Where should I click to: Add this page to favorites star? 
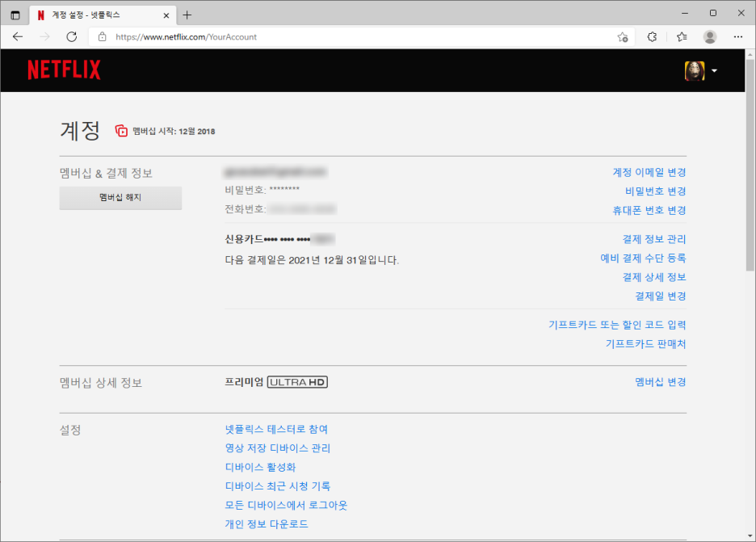[x=623, y=36]
